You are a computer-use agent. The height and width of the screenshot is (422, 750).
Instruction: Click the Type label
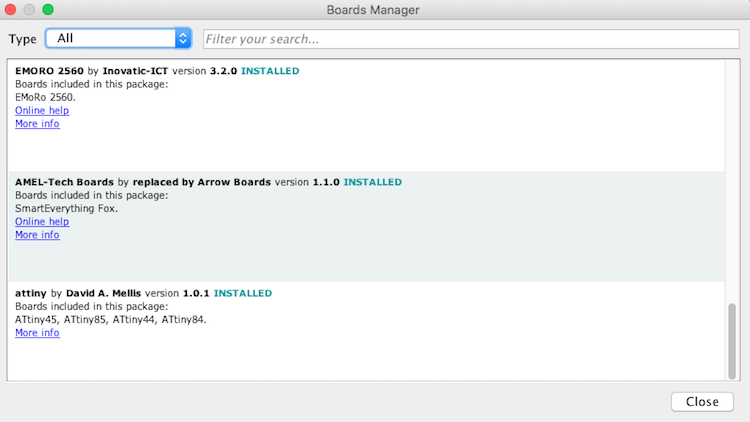(x=22, y=39)
